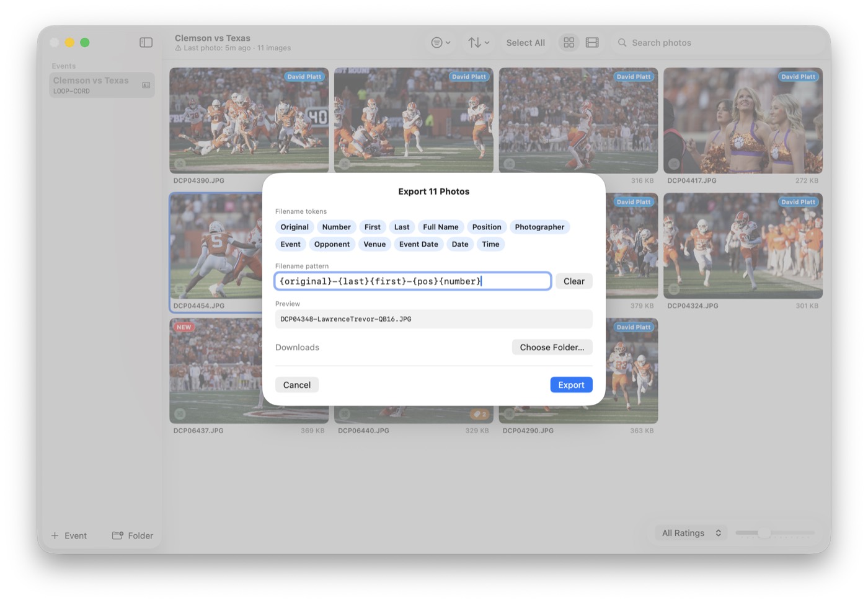Insert the Full Name token
This screenshot has width=868, height=603.
click(441, 227)
